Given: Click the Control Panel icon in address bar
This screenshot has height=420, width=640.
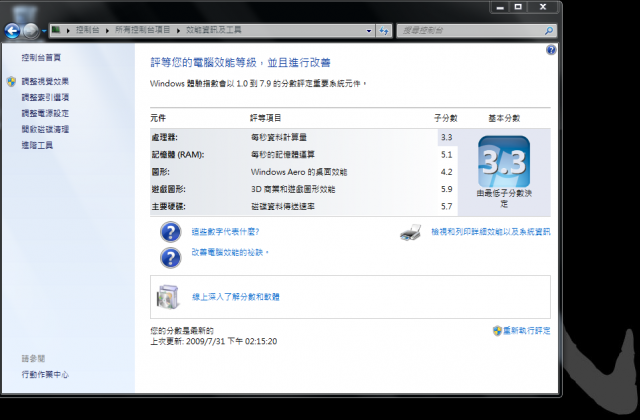Looking at the screenshot, I should 56,30.
